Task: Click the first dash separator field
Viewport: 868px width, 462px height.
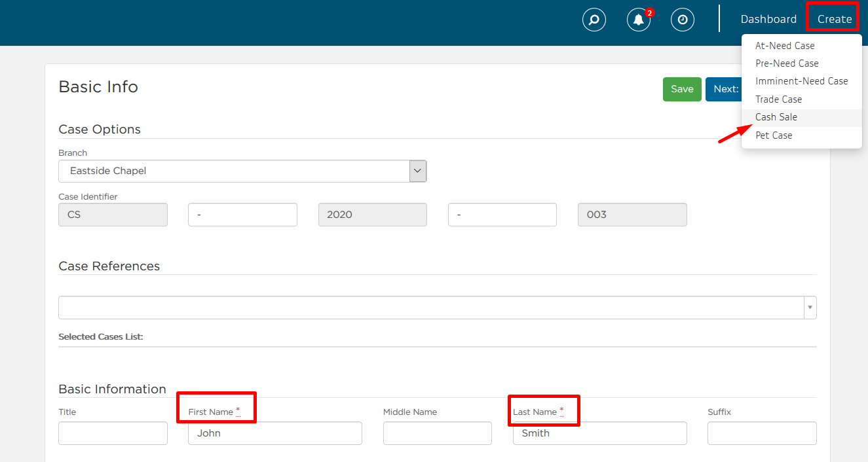Action: 242,215
